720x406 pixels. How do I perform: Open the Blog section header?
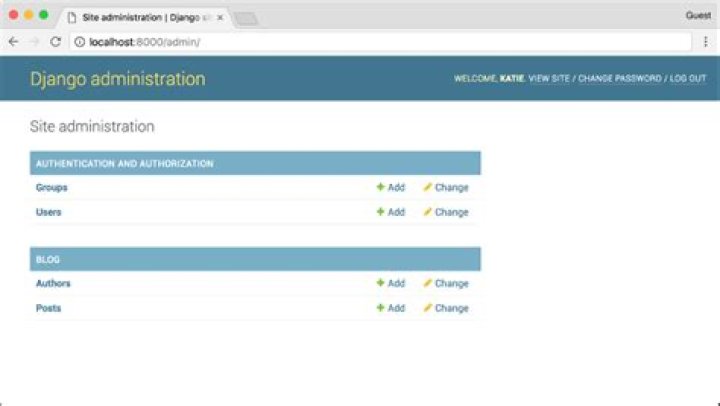(48, 259)
